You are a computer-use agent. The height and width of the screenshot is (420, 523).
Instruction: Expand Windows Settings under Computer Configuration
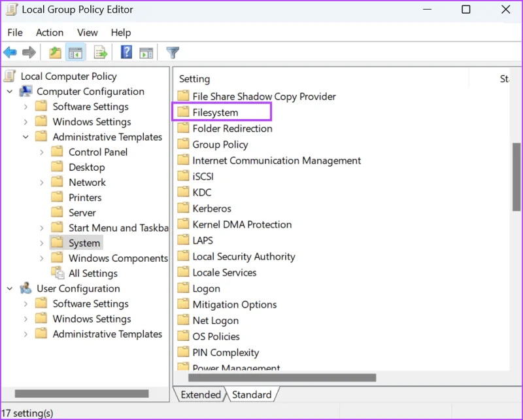pos(25,122)
